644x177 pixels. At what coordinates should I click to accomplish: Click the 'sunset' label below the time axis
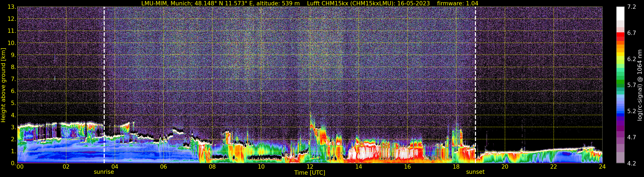(475, 172)
